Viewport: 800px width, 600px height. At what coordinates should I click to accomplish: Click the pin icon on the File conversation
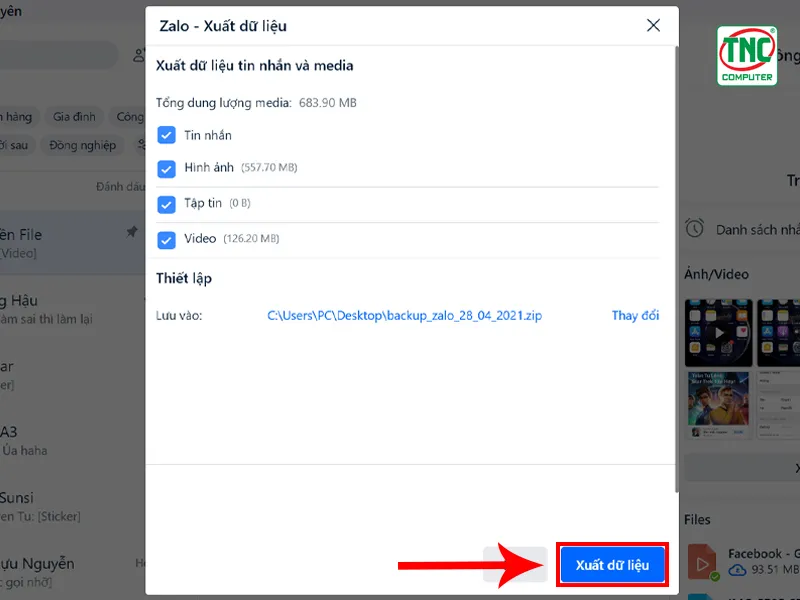[132, 232]
